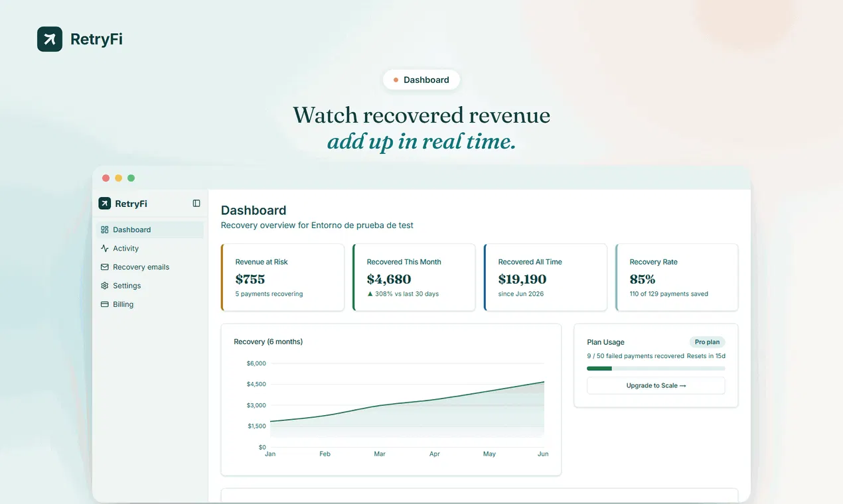Click the $1,500 axis label
This screenshot has height=504, width=843.
pos(256,426)
